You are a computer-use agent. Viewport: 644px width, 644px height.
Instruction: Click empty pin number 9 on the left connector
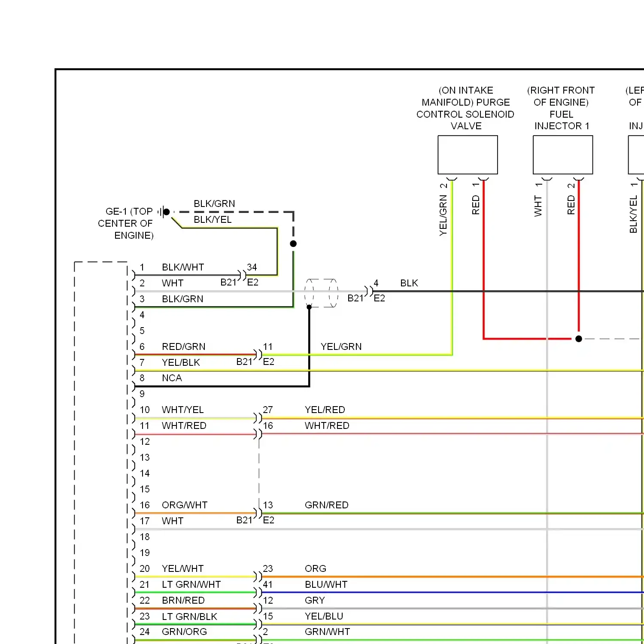click(x=142, y=394)
